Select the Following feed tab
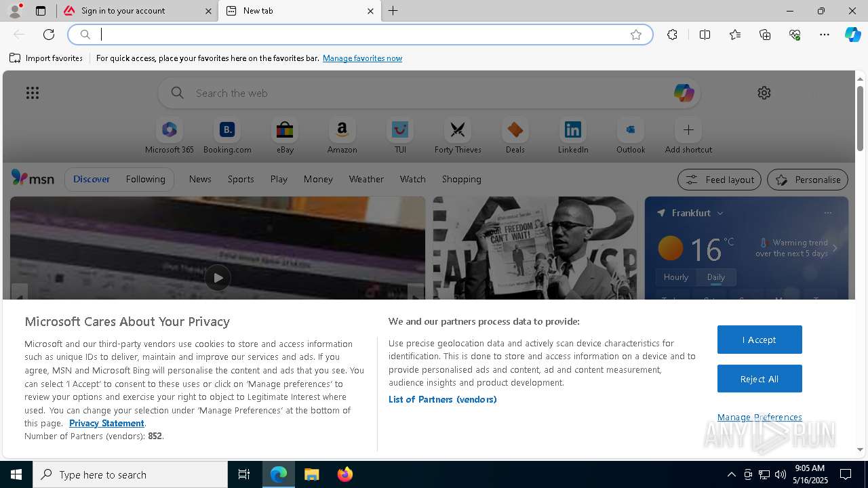This screenshot has width=868, height=488. pyautogui.click(x=145, y=179)
